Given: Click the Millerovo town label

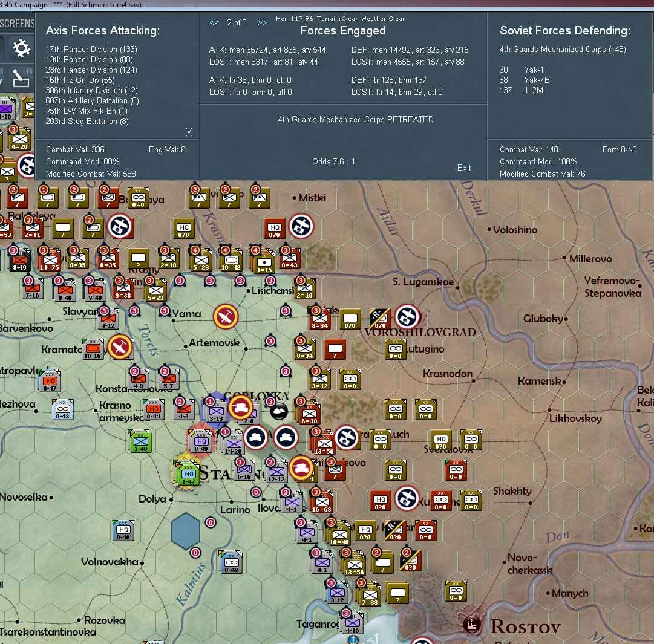Looking at the screenshot, I should coord(590,259).
